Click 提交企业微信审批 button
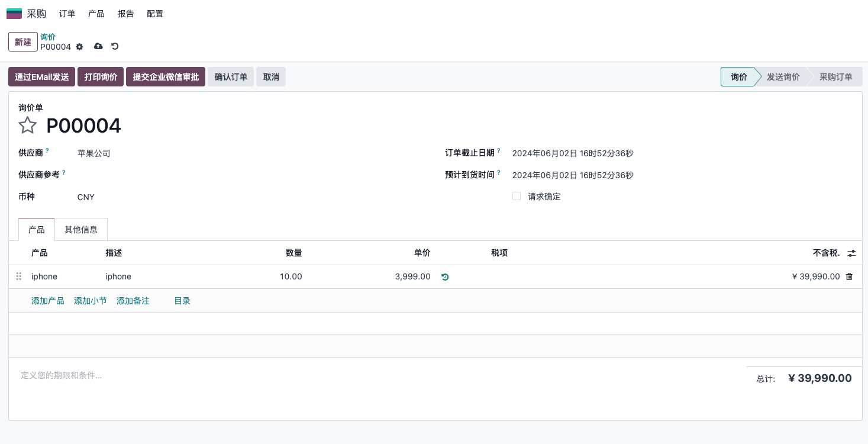 pos(166,77)
